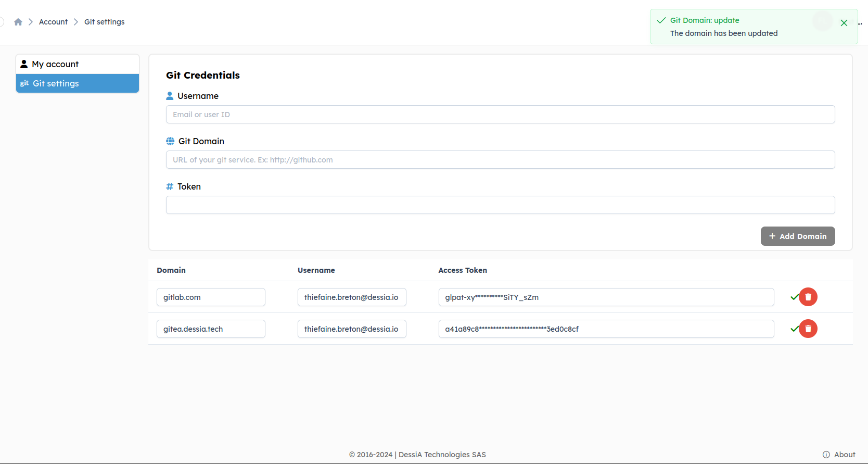
Task: Edit the gitea.dessia.tech domain field
Action: 211,329
